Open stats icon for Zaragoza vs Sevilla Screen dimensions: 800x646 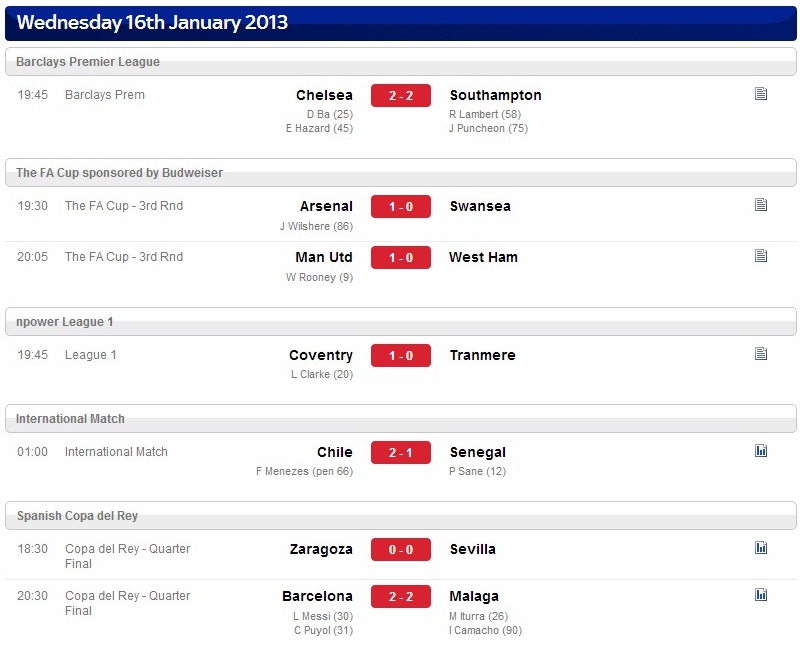coord(761,548)
